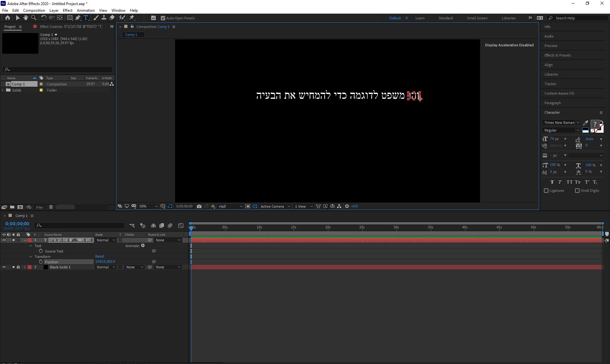Select the Zoom magnifier tool
The width and height of the screenshot is (610, 364).
coord(33,18)
